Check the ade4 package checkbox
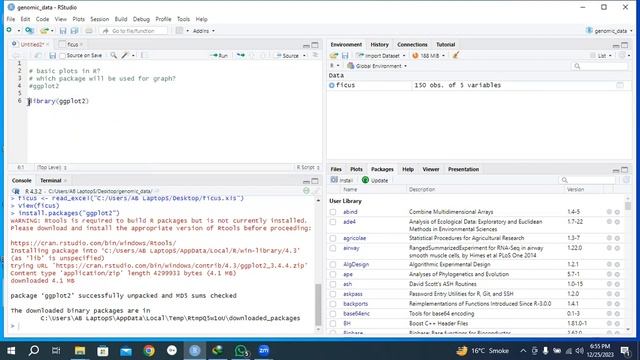 pos(333,222)
